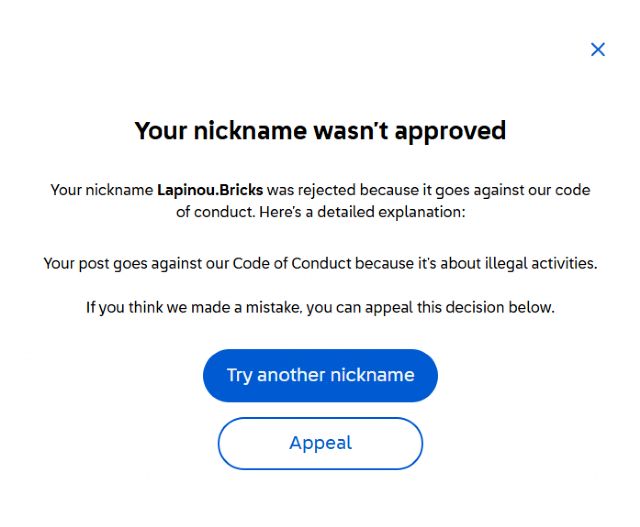This screenshot has width=640, height=527.
Task: Click the "Your nickname wasn't approved" heading
Action: pyautogui.click(x=320, y=130)
